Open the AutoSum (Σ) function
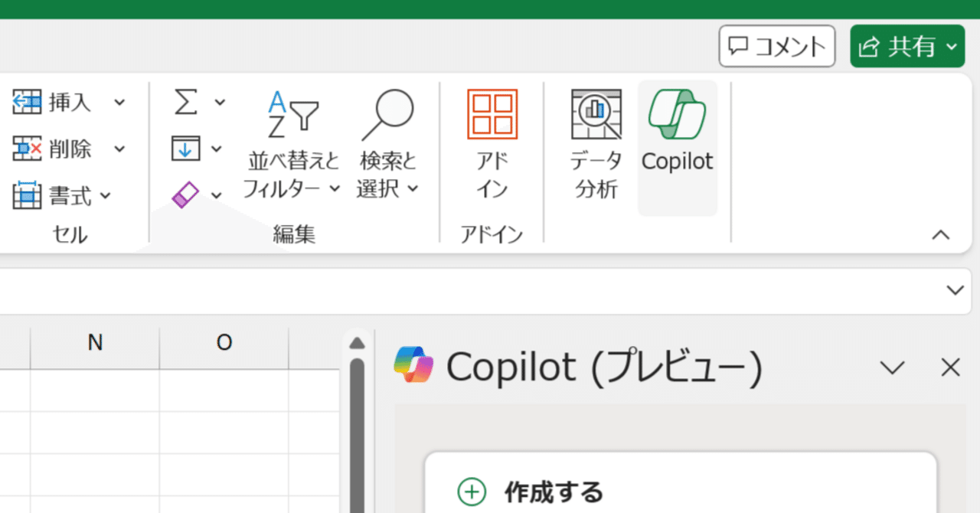Screen dimensions: 980x513 [x=186, y=101]
